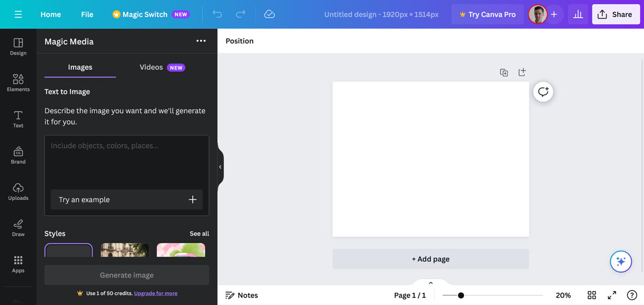This screenshot has width=644, height=305.
Task: Click Try Canva Pro button
Action: (x=487, y=14)
